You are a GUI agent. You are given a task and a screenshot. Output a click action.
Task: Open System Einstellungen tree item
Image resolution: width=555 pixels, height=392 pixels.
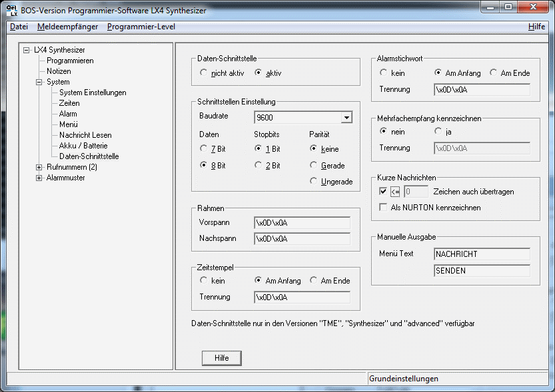(x=93, y=93)
